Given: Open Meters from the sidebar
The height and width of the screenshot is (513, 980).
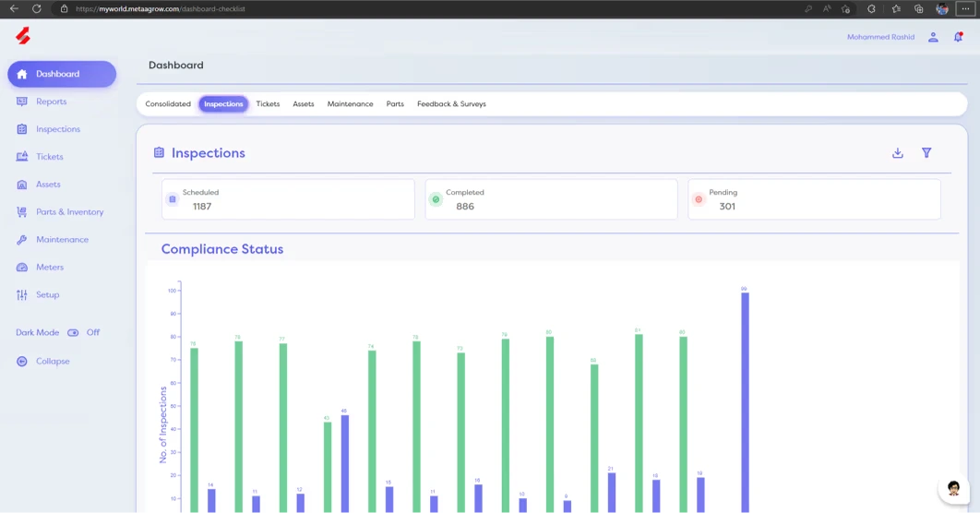Looking at the screenshot, I should coord(50,268).
